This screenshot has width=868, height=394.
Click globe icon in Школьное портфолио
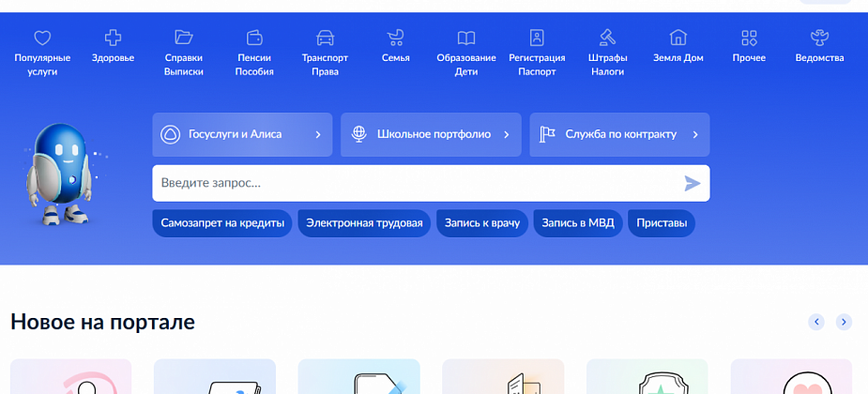[359, 134]
